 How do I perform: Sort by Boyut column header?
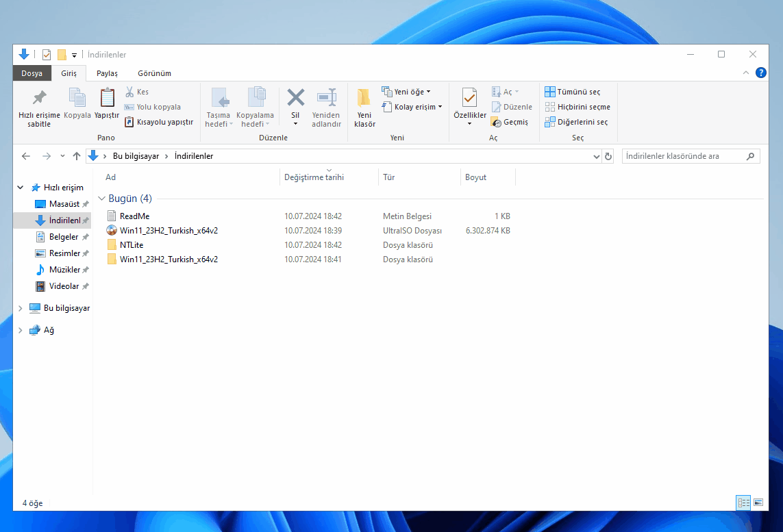click(x=488, y=177)
